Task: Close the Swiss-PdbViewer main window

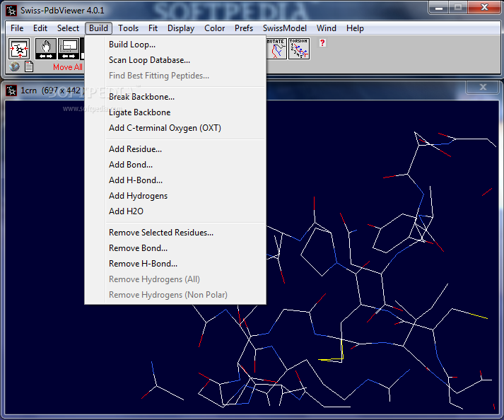Action: click(x=484, y=8)
